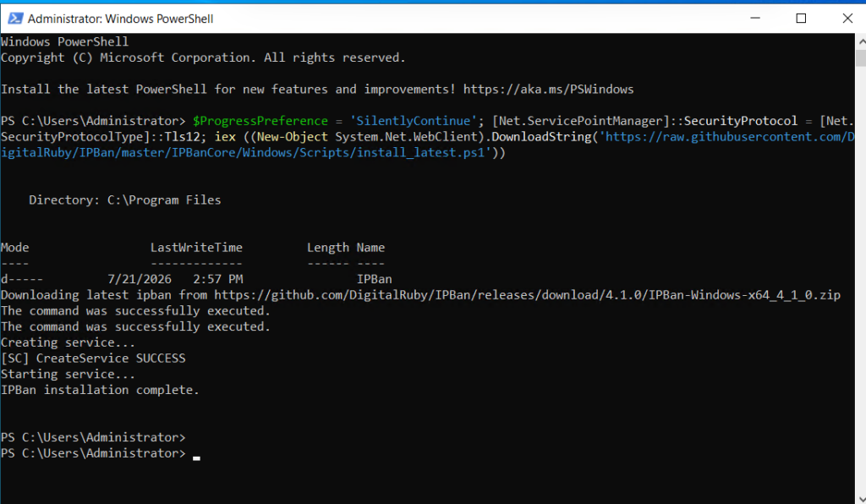Click the https://aka.ms/PSWindows URL text
The image size is (866, 504).
[548, 90]
